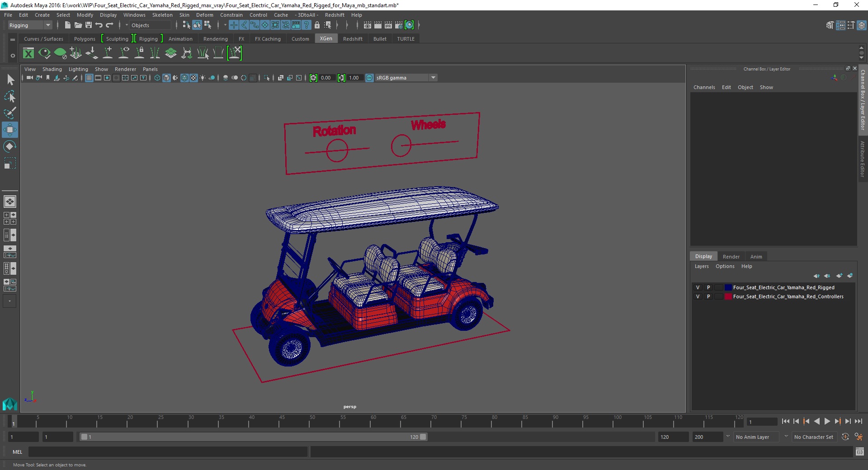Open the layer editor Options menu
The width and height of the screenshot is (868, 470).
(725, 266)
